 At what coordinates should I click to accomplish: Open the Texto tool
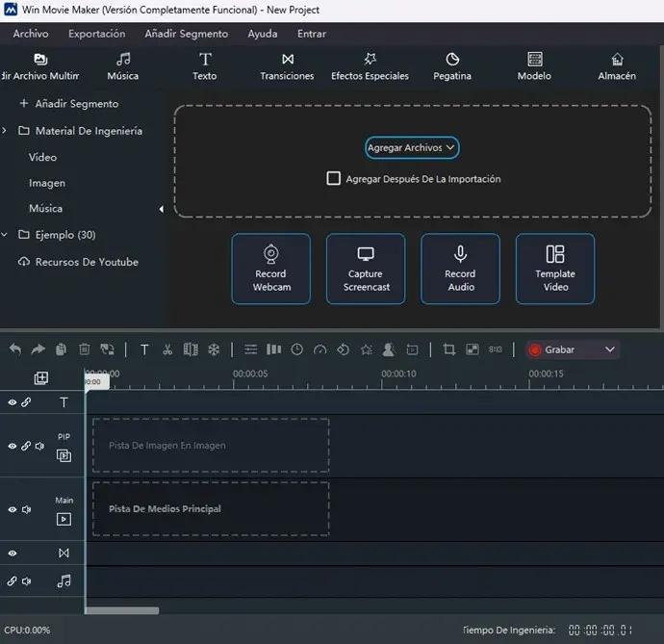205,66
